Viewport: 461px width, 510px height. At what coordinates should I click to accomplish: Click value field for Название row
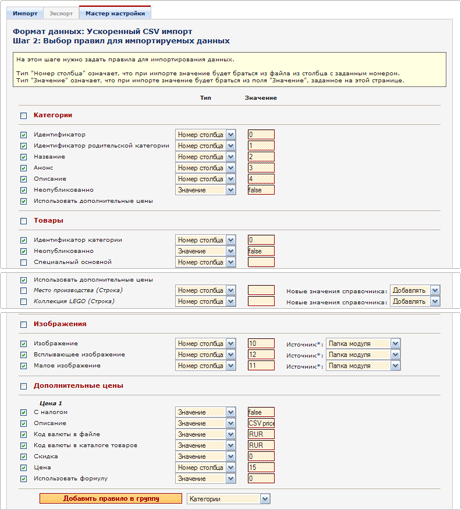click(261, 157)
